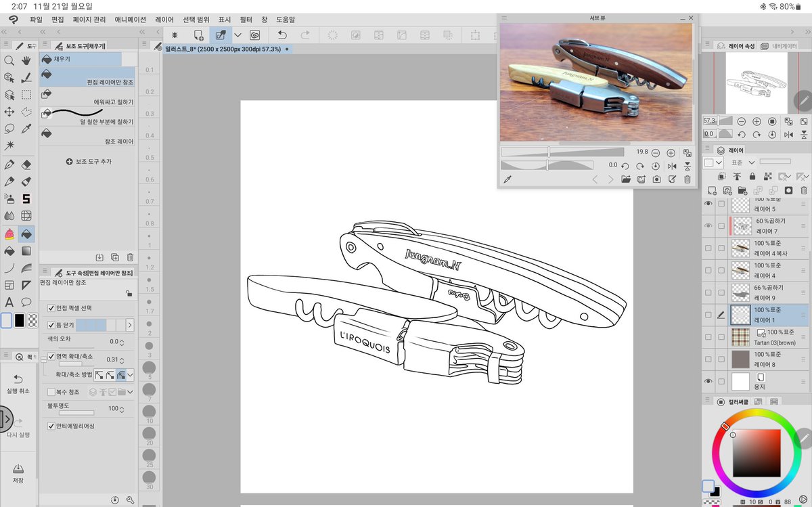Select the Eyedropper tool in tool palette
This screenshot has width=812, height=507.
[26, 129]
